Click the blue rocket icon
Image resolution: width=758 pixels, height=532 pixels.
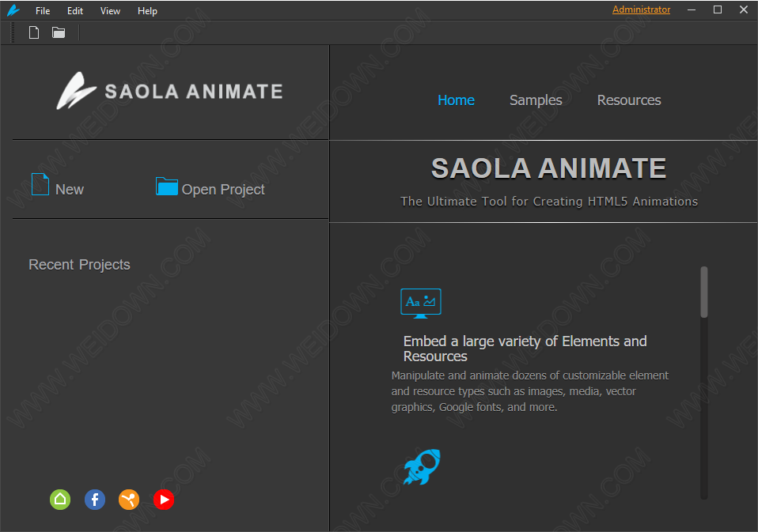[422, 466]
